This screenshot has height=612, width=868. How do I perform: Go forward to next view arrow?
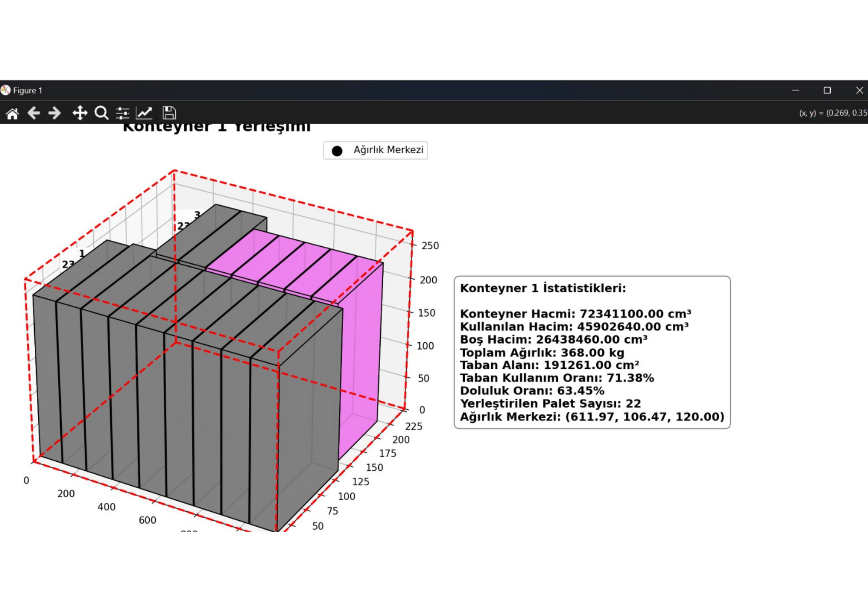(55, 113)
